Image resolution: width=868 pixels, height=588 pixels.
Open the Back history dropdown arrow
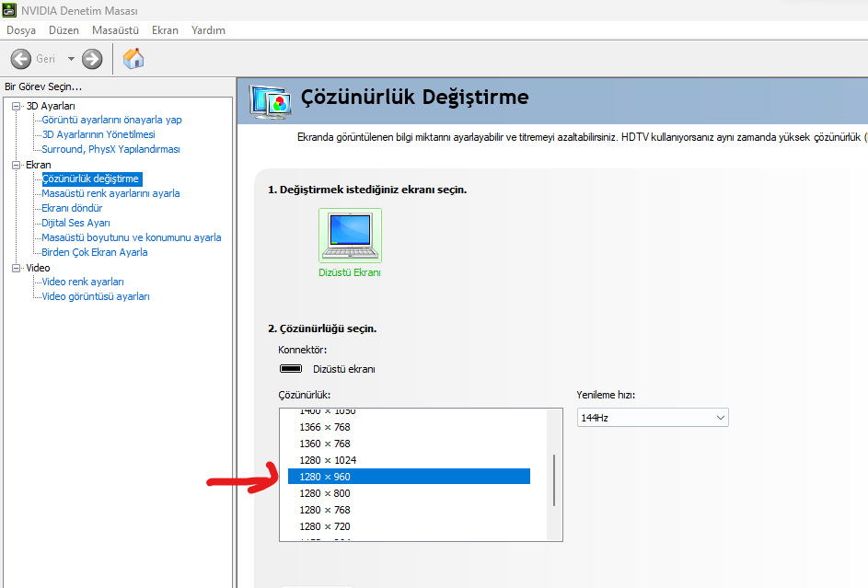point(71,59)
